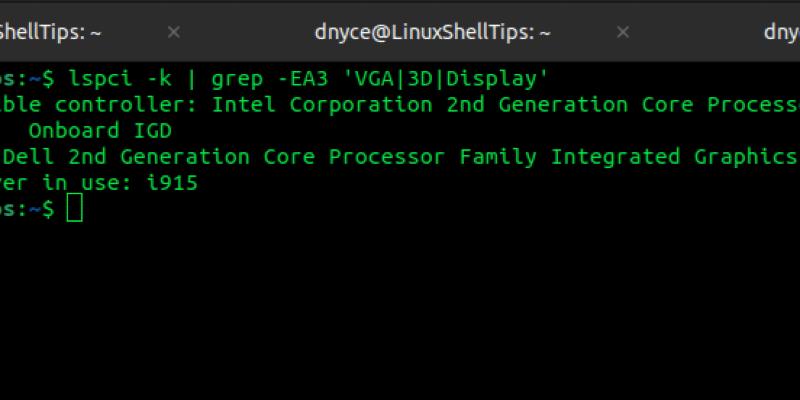Open the partially visible rightmost tab

pyautogui.click(x=780, y=32)
